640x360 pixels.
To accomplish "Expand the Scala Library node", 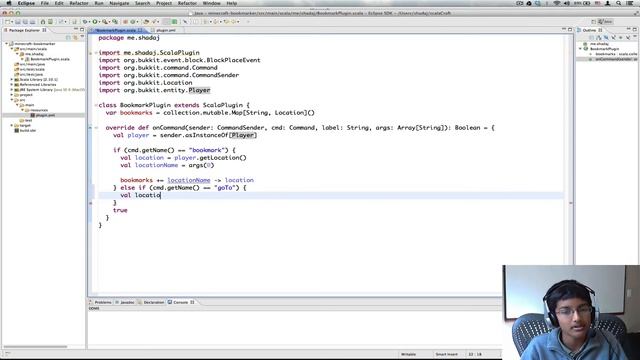I will (12, 80).
